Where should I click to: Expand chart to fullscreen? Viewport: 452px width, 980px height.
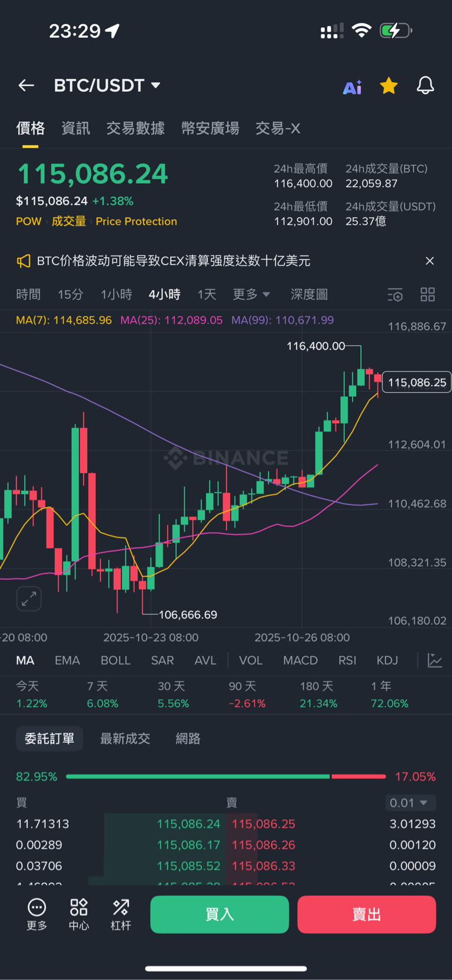point(29,599)
